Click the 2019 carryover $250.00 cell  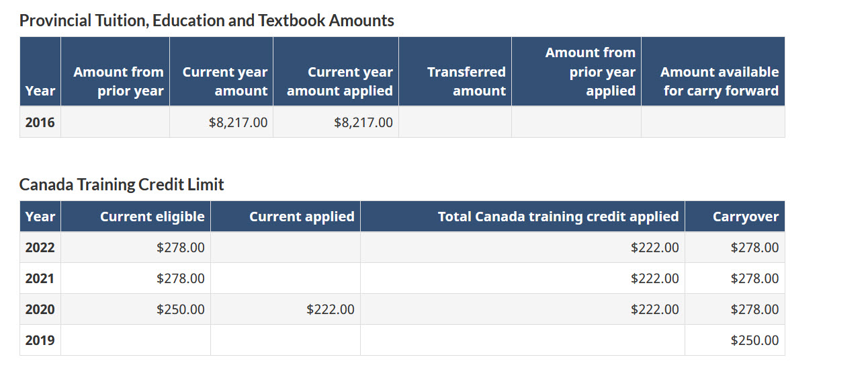(x=735, y=340)
